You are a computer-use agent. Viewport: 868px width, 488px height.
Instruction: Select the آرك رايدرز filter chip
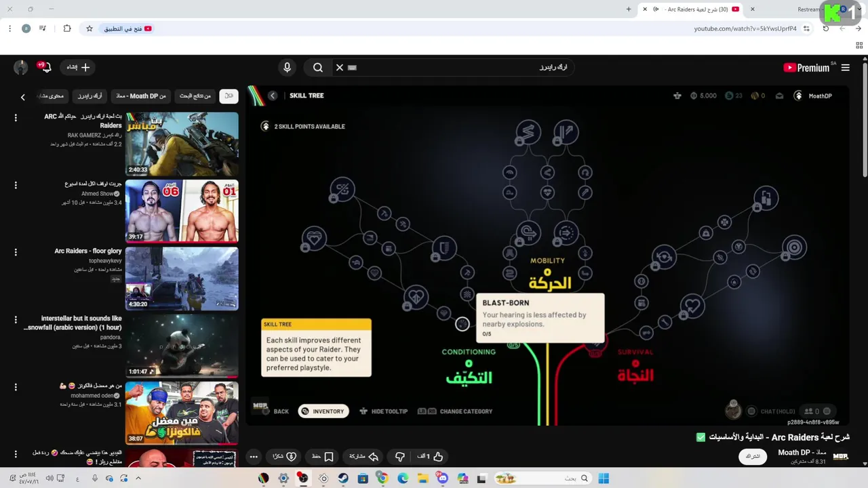(x=90, y=96)
